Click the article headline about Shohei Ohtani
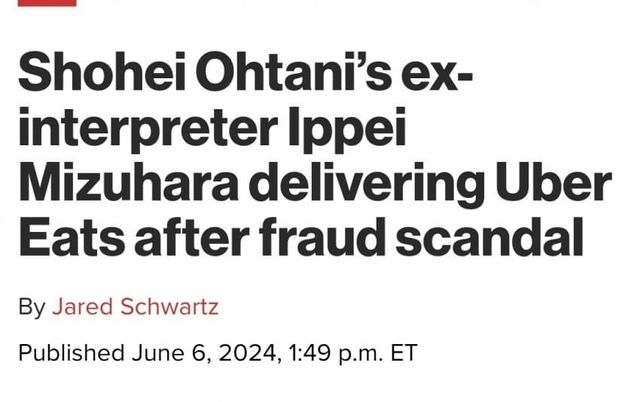The image size is (640, 402). point(310,157)
